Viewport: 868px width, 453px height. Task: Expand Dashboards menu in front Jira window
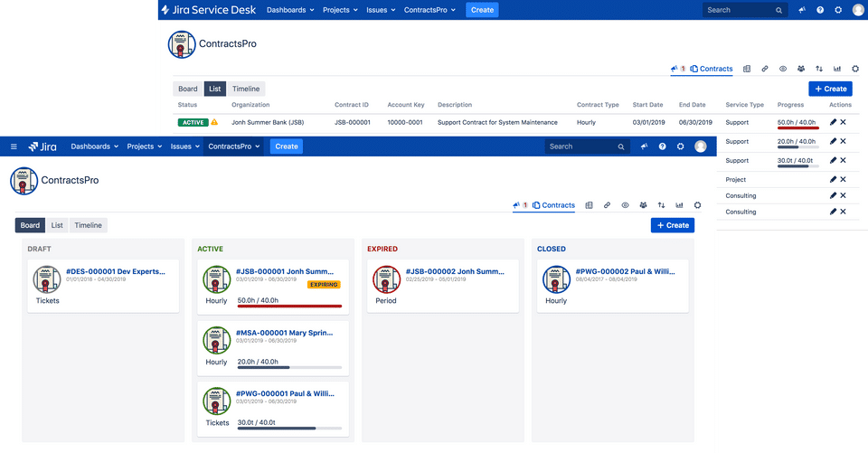95,146
